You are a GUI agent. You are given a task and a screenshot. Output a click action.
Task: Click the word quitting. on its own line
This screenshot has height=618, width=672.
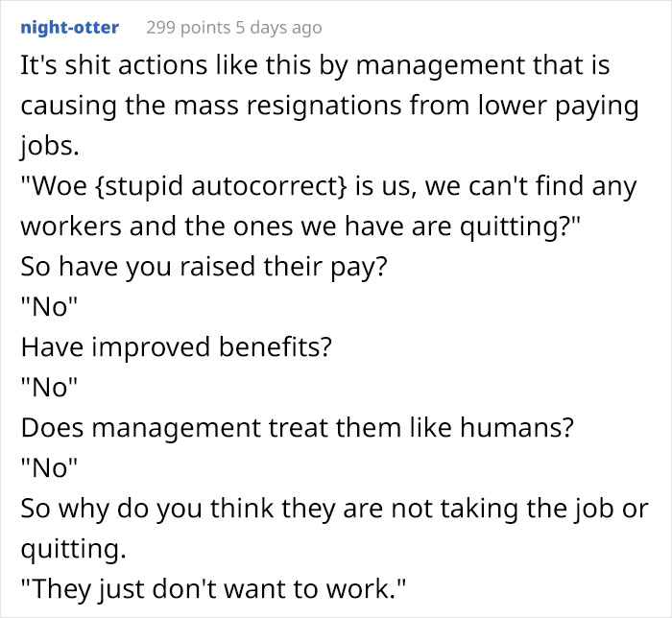pyautogui.click(x=73, y=549)
